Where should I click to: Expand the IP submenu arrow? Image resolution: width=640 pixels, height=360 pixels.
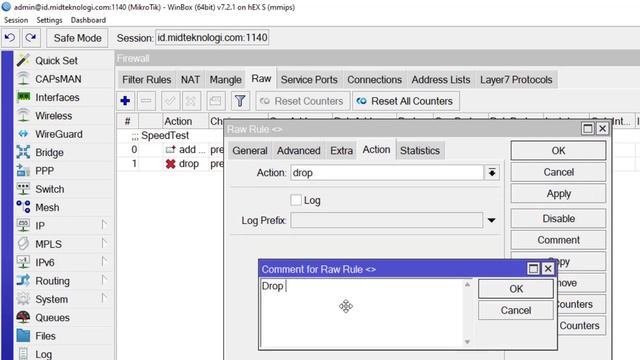[x=104, y=225]
